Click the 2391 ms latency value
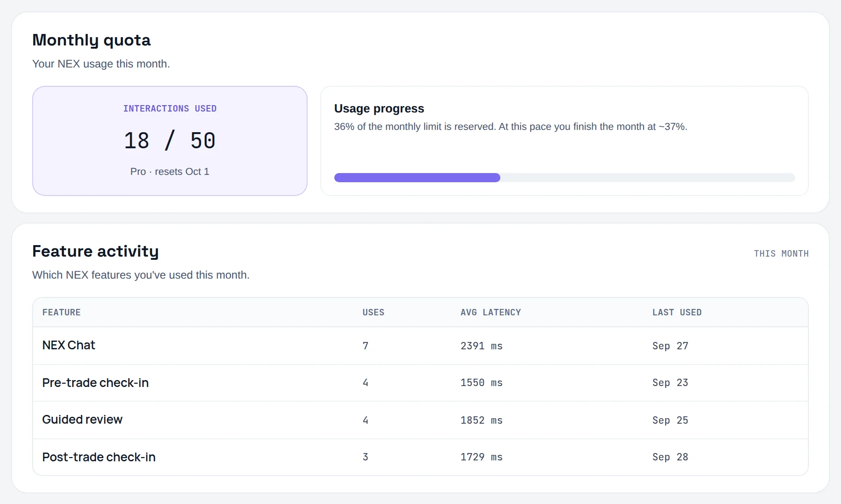This screenshot has height=504, width=841. pyautogui.click(x=482, y=346)
